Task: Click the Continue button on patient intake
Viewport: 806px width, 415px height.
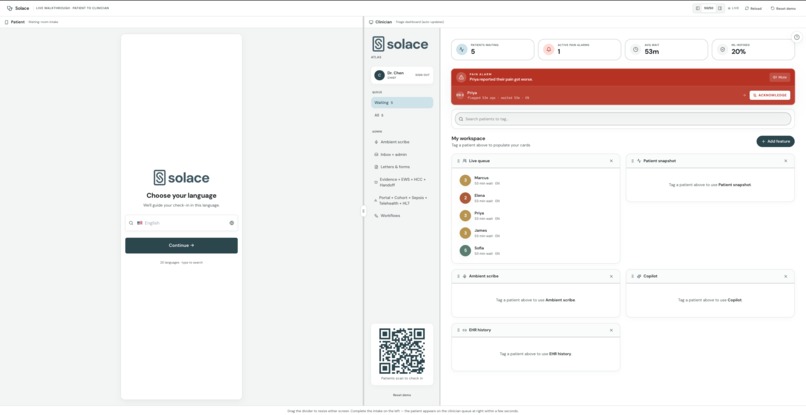Action: 181,245
